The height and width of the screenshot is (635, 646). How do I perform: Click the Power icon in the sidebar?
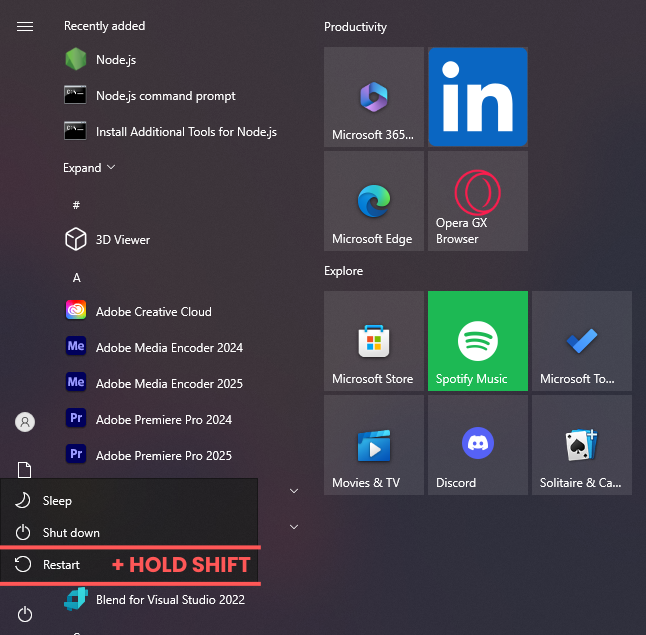25,613
